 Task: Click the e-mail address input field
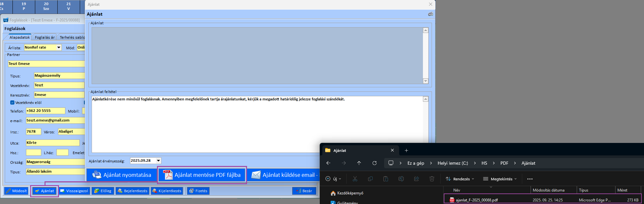pos(55,120)
